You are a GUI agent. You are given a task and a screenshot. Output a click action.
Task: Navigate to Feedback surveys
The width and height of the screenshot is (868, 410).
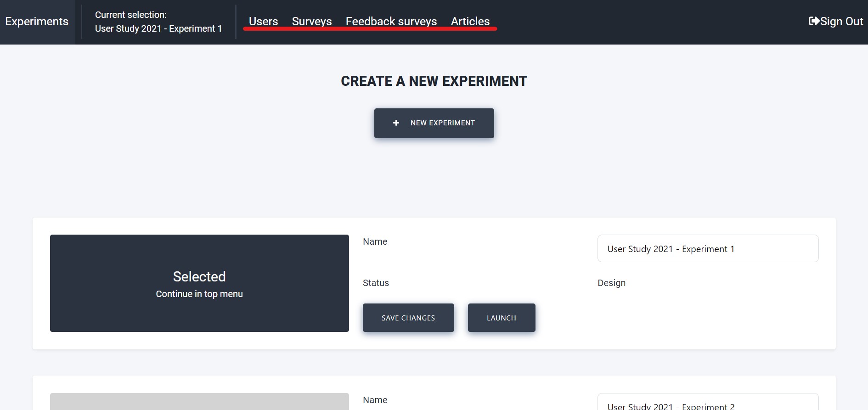[391, 22]
